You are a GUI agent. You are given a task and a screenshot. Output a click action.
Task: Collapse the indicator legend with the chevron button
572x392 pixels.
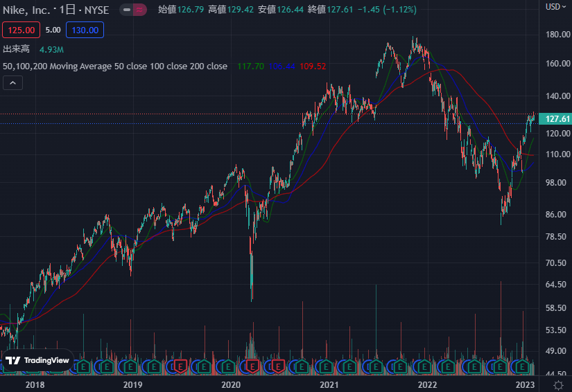coord(12,83)
